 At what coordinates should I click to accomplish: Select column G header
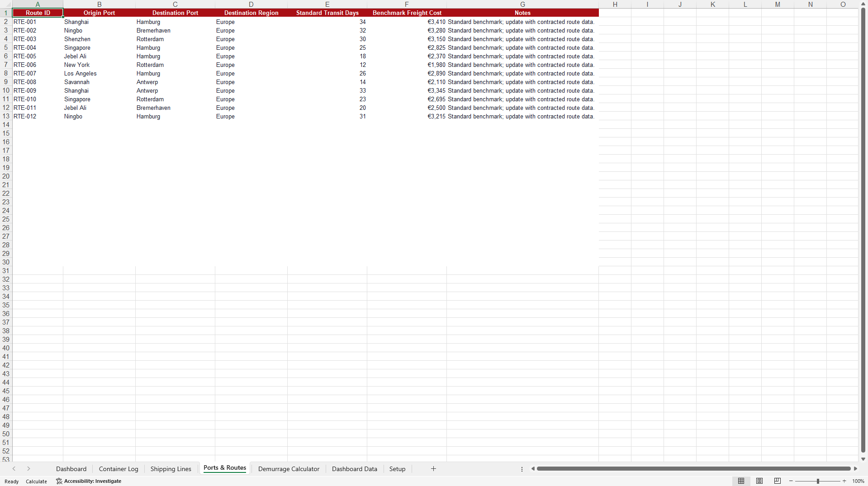[522, 4]
